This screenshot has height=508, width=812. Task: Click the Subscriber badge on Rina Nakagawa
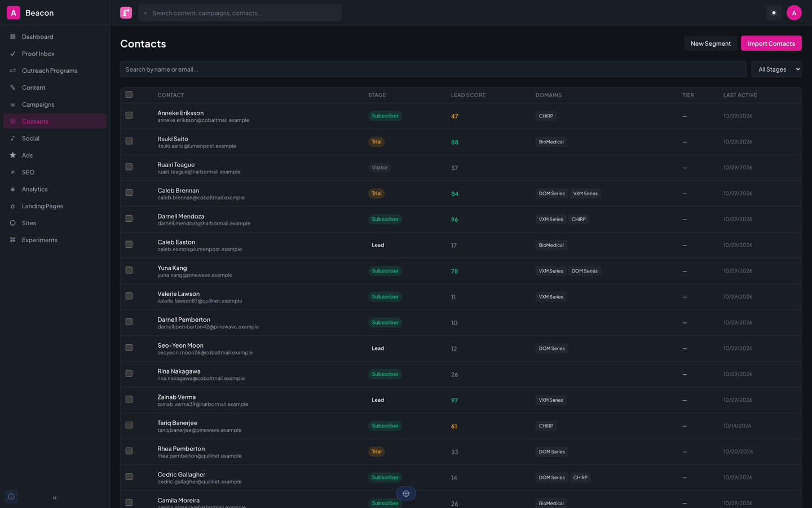[385, 374]
